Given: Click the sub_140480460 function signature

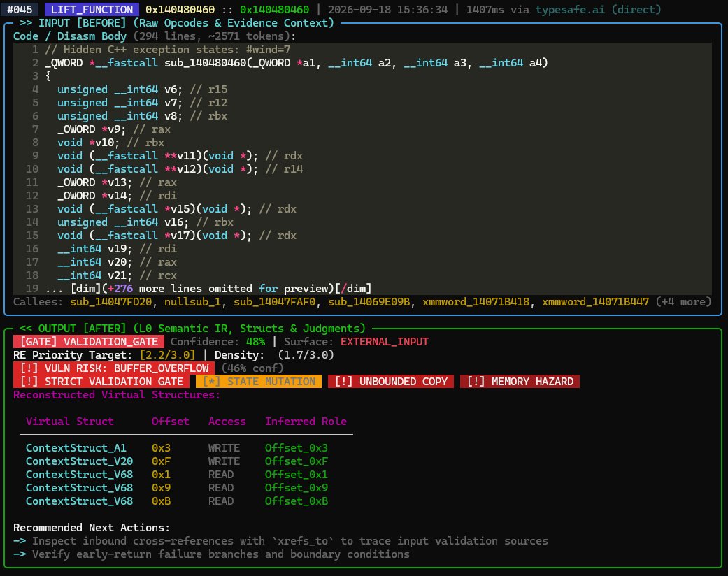Looking at the screenshot, I should tap(297, 63).
